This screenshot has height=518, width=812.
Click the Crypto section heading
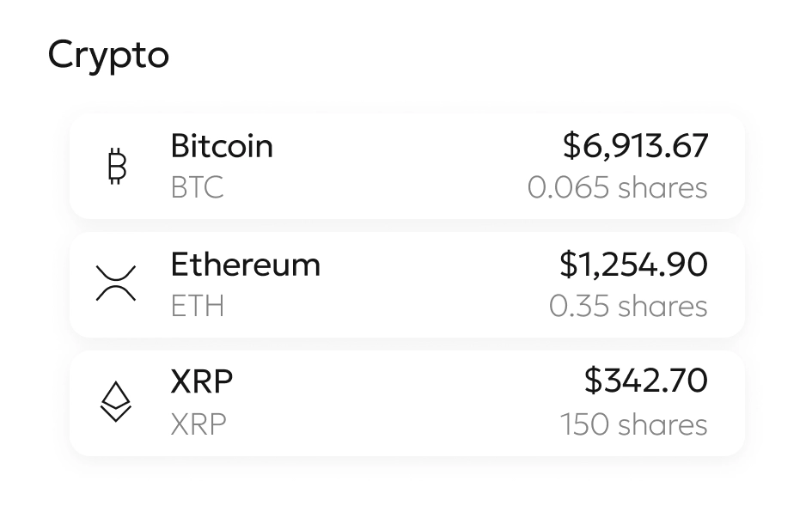coord(108,56)
